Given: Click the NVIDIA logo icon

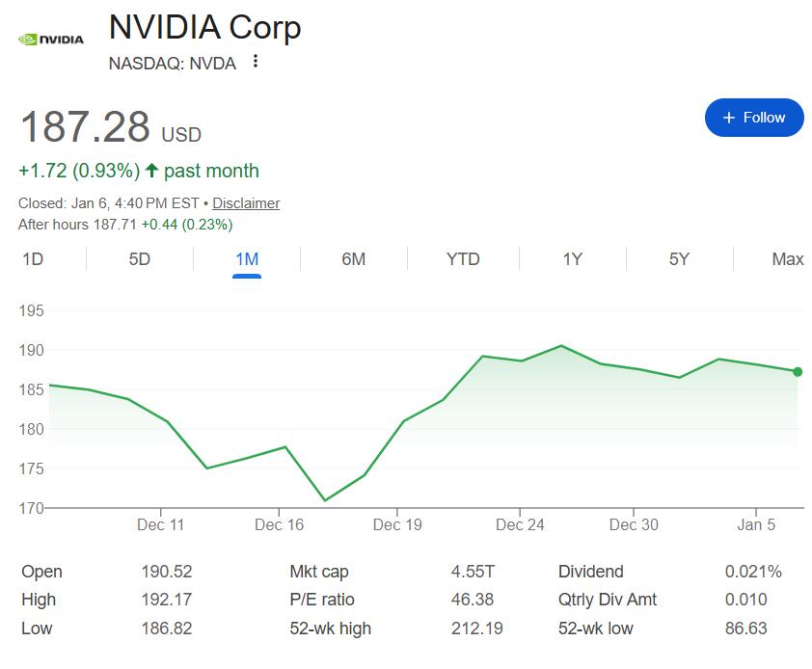Looking at the screenshot, I should [51, 40].
